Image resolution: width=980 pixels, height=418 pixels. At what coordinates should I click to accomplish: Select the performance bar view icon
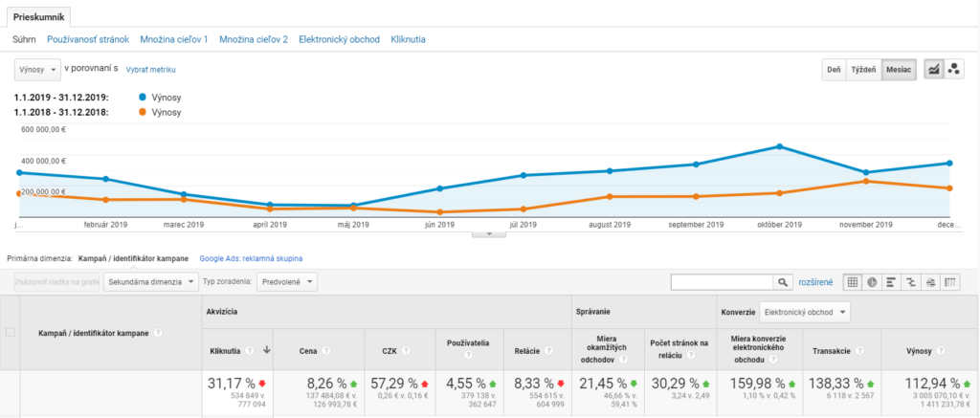[891, 282]
